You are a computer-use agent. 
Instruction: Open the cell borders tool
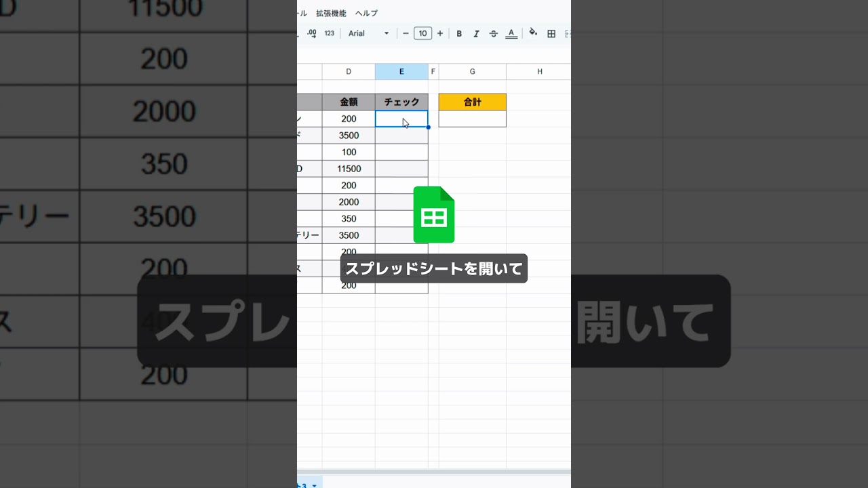pos(551,33)
